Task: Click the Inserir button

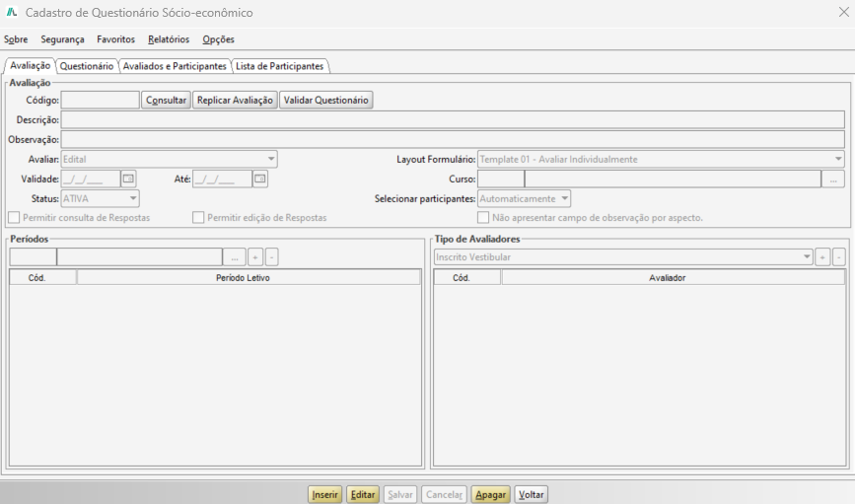Action: click(325, 495)
